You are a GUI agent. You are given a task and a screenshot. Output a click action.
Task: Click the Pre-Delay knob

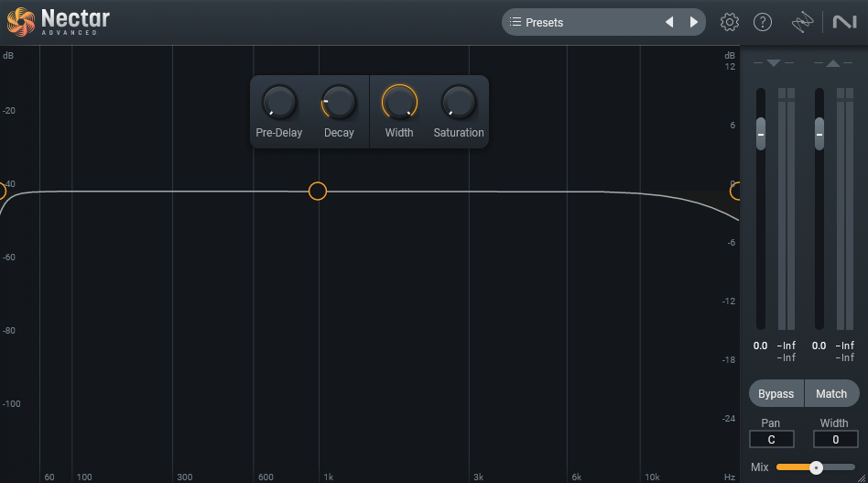click(279, 103)
